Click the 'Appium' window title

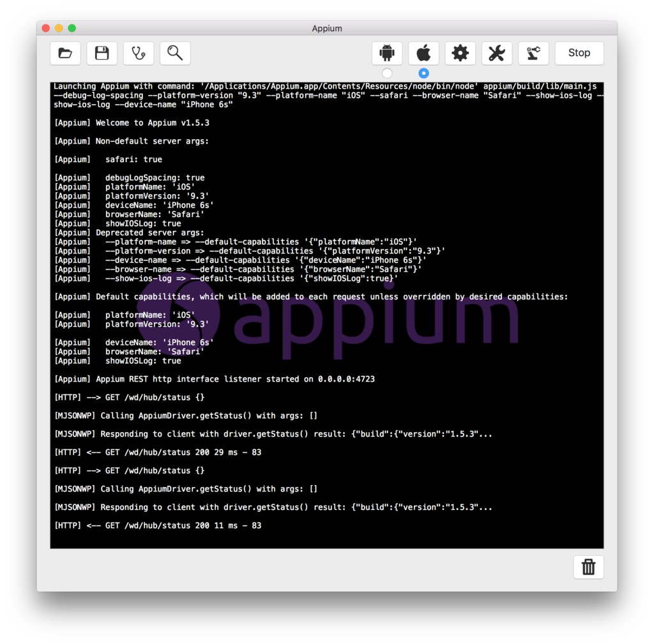(x=327, y=28)
